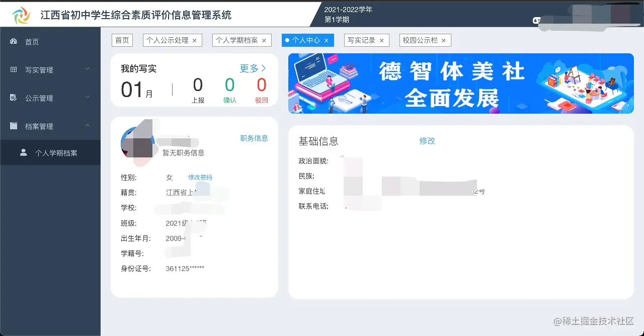Screen dimensions: 644x336
Task: Switch to the 写实记录 tab
Action: pyautogui.click(x=362, y=40)
